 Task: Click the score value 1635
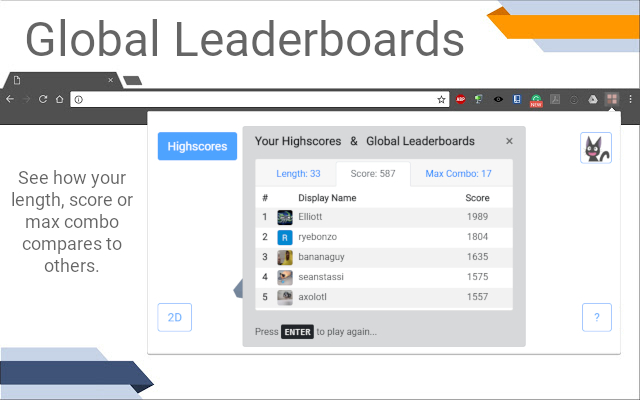[477, 257]
